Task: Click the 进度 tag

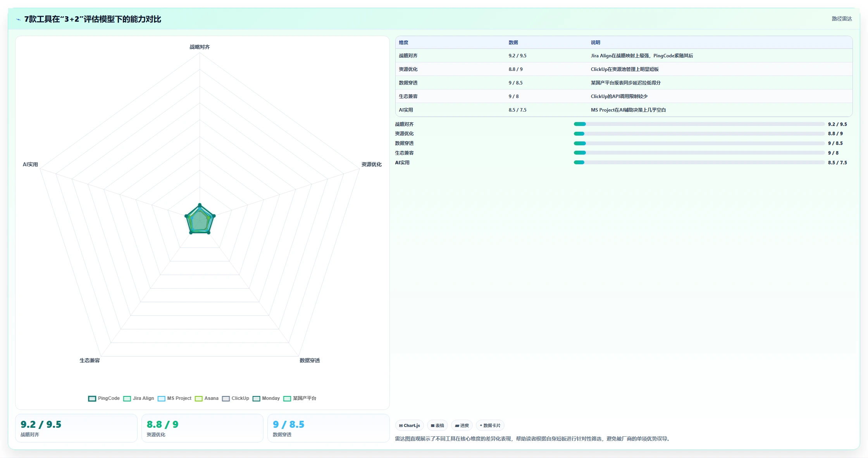Action: pos(462,425)
